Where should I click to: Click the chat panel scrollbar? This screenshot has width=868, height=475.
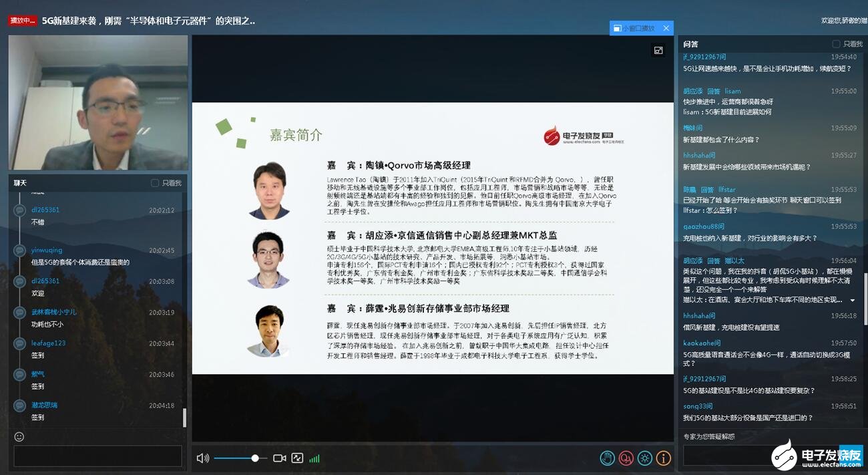185,418
